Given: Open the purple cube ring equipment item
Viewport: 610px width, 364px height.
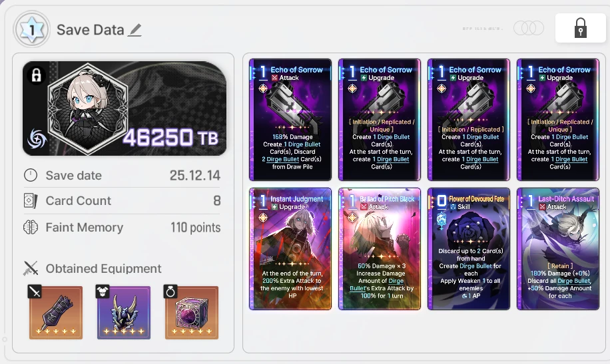Looking at the screenshot, I should coord(192,313).
